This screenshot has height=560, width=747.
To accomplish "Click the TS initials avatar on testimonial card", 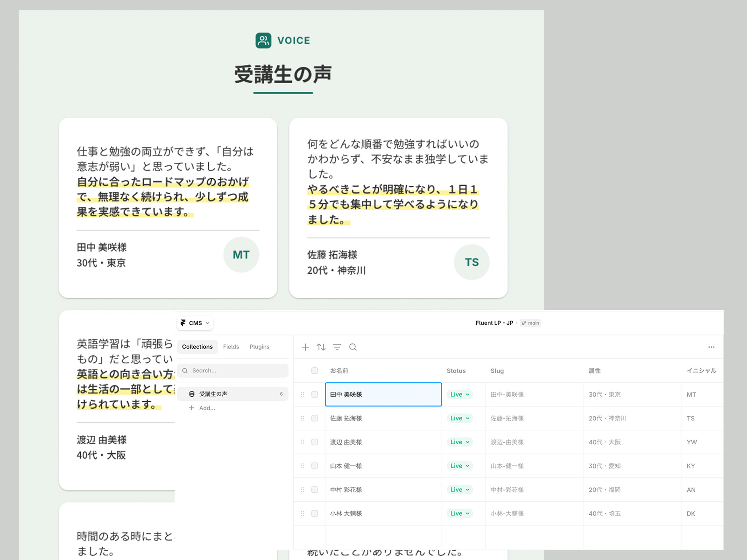I will point(472,262).
